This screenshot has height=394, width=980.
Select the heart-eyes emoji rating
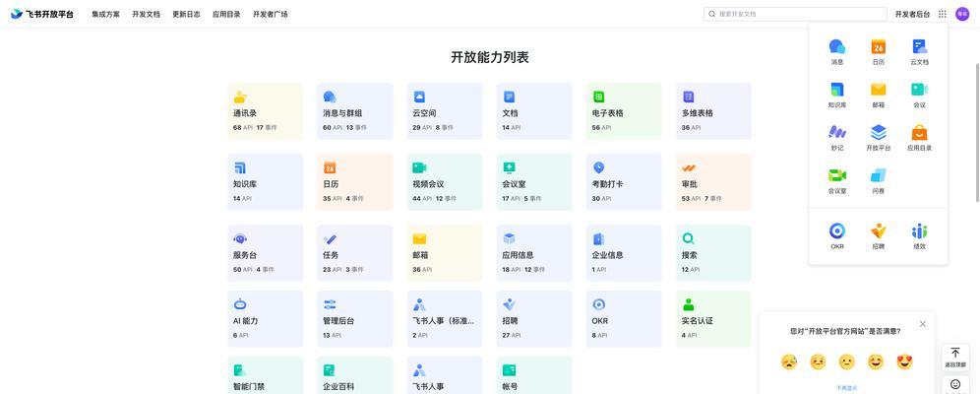click(904, 361)
